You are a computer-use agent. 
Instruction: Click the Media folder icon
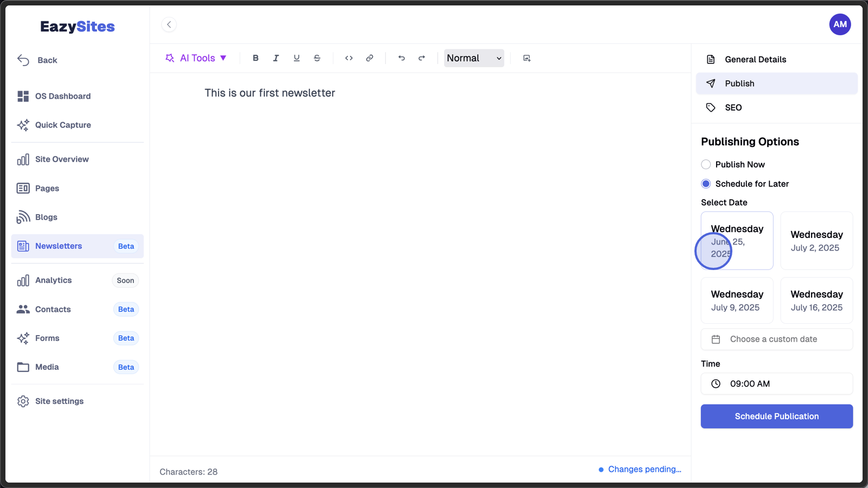pos(23,367)
